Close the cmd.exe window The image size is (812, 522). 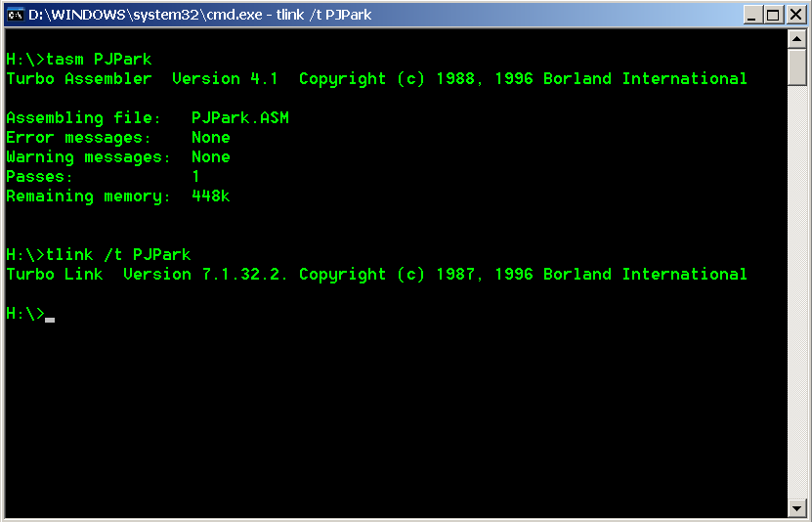pyautogui.click(x=795, y=15)
